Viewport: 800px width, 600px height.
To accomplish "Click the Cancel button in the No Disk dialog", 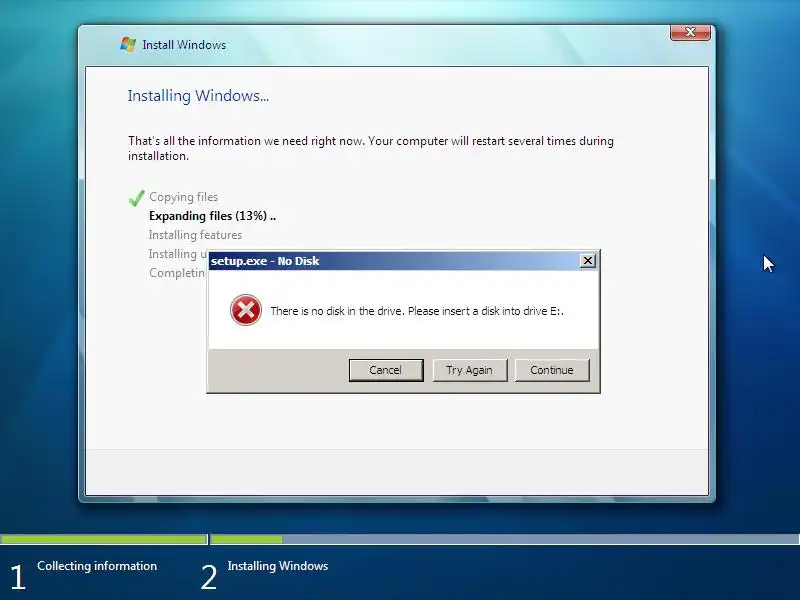I will 386,370.
